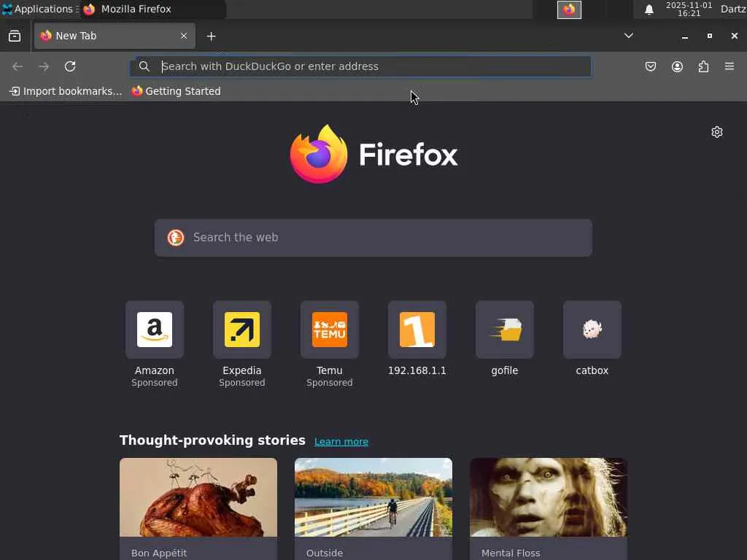Open the new tab personalize gear

[717, 132]
